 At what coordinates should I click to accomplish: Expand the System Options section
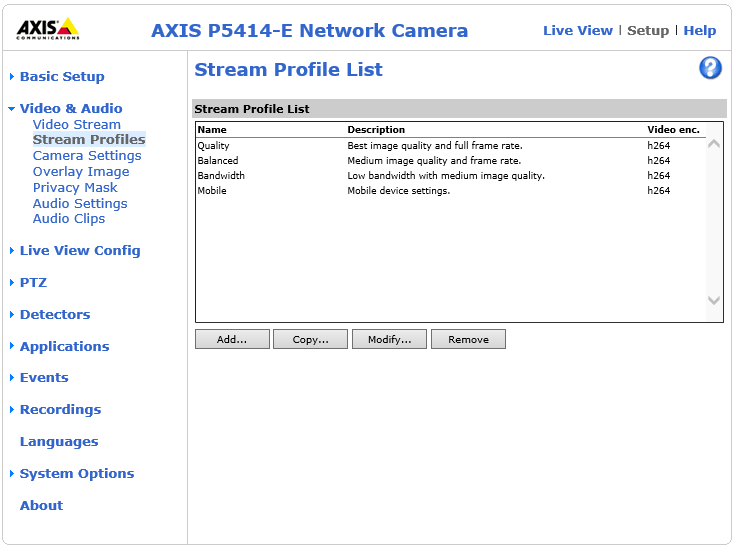click(77, 474)
